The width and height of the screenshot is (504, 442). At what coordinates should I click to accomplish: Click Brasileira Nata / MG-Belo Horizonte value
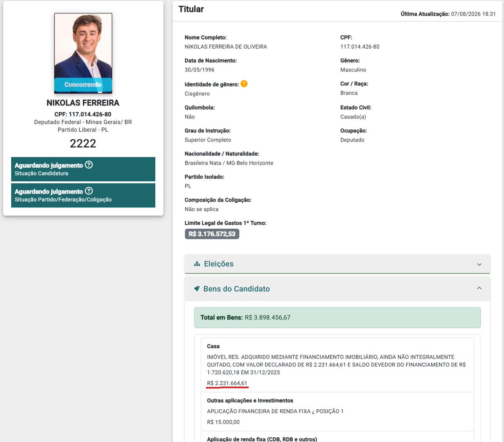[x=229, y=163]
